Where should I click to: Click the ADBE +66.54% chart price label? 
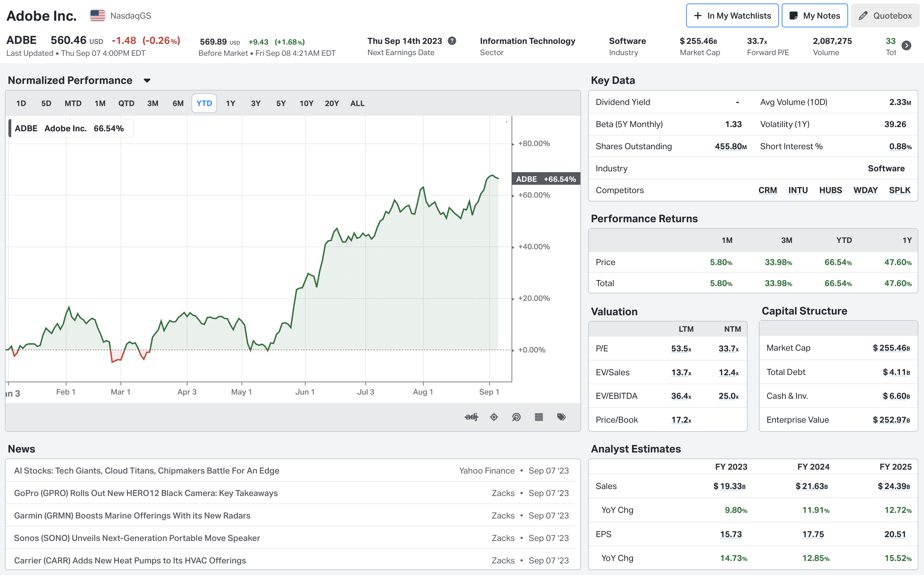[x=546, y=179]
